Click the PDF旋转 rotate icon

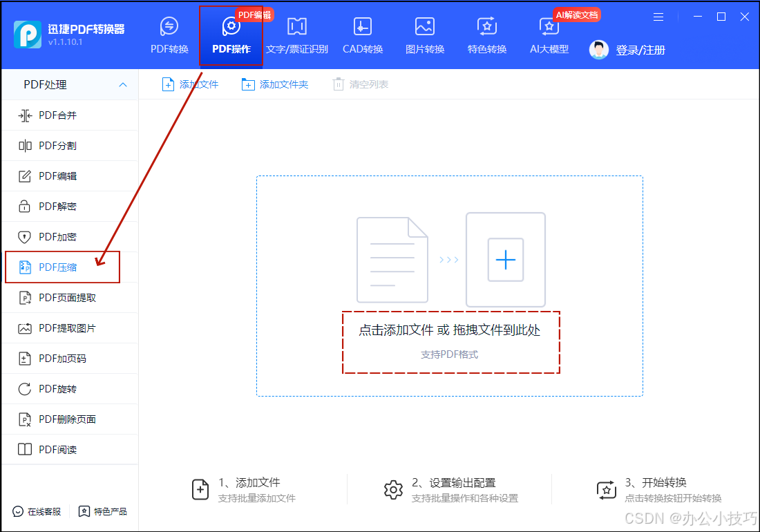(25, 389)
